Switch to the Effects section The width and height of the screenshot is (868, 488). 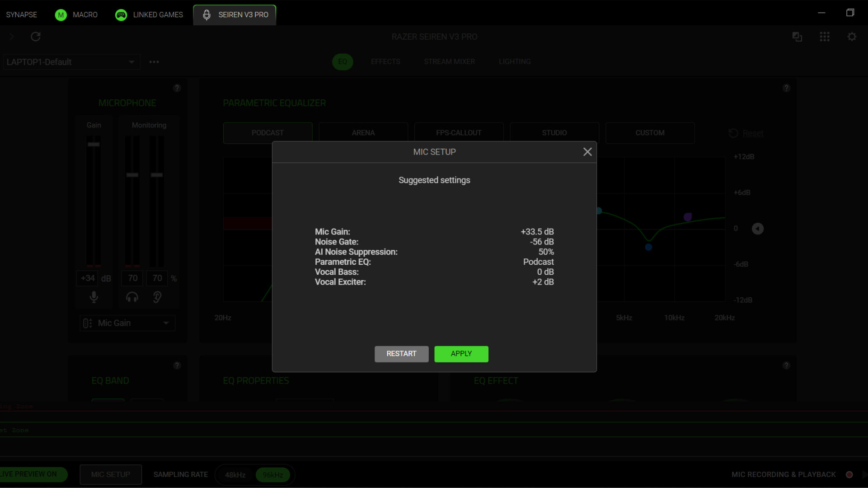coord(385,61)
